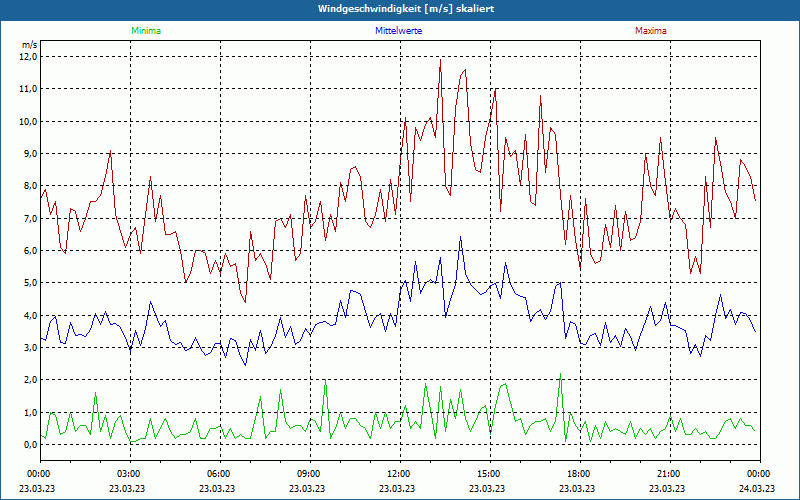Click the '1,0' y-axis value

[x=31, y=412]
